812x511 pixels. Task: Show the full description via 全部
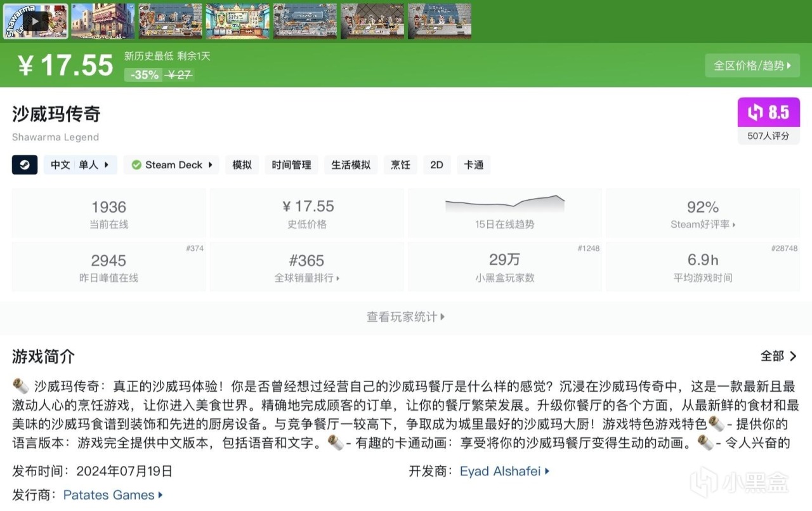pyautogui.click(x=779, y=356)
